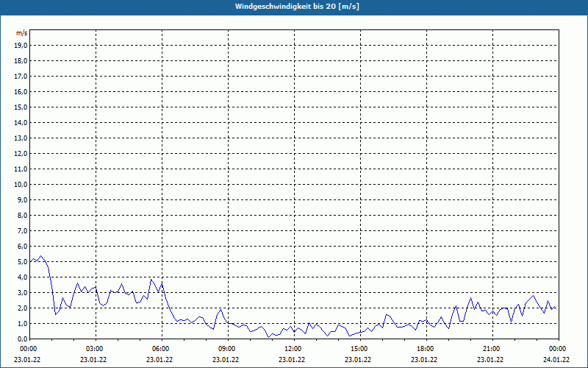Screen dimensions: 588x368
Task: Select the '03:00' x-axis time label
Action: pyautogui.click(x=96, y=349)
